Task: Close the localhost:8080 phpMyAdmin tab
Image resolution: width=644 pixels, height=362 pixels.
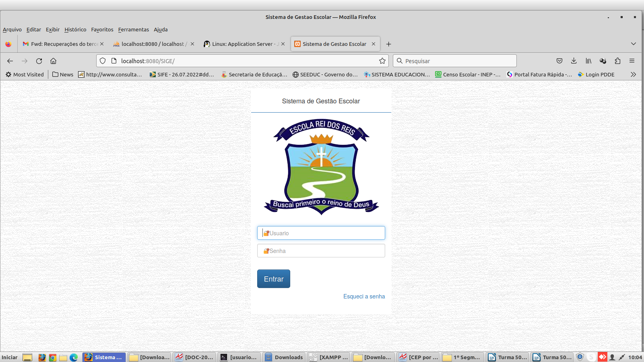Action: [192, 44]
